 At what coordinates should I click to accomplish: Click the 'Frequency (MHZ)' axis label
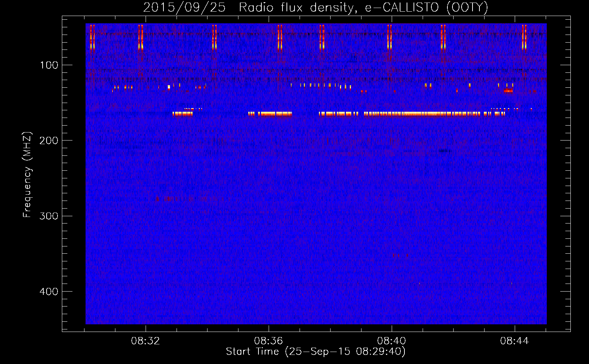click(28, 175)
